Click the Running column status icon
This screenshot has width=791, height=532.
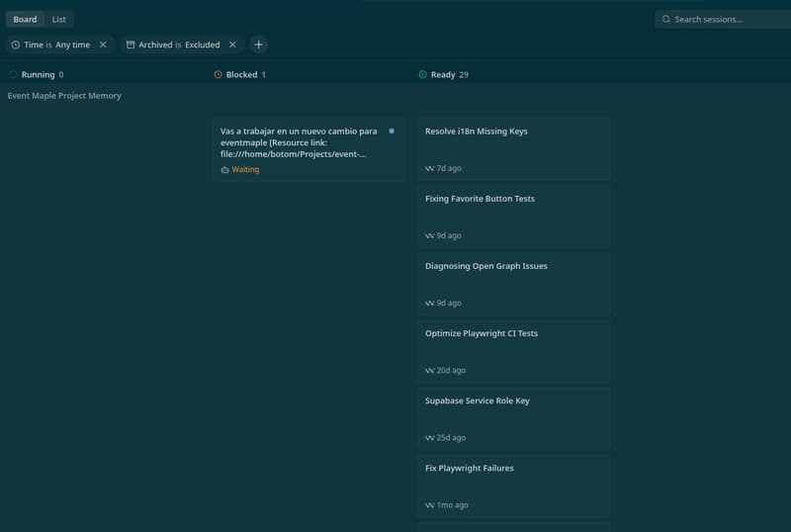pos(14,75)
